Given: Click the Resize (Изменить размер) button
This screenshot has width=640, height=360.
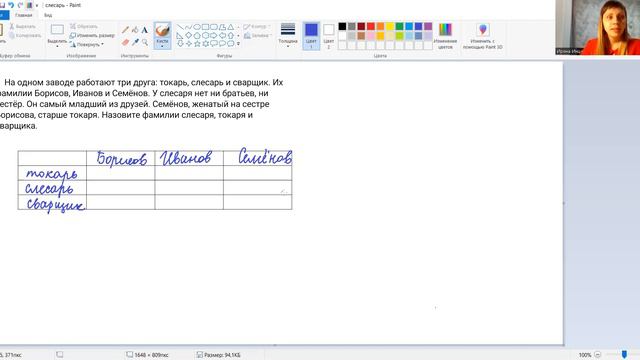Looking at the screenshot, I should click(92, 36).
